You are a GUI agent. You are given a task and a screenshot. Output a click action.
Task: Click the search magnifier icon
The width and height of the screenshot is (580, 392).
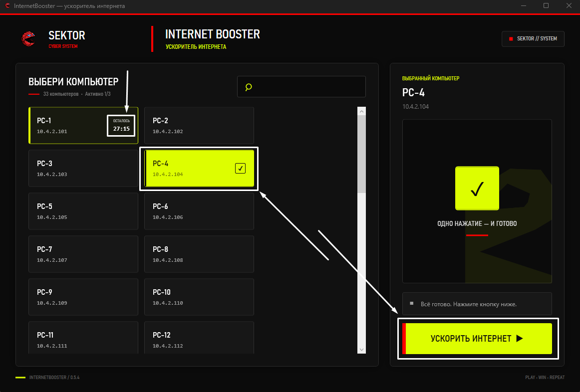point(249,87)
